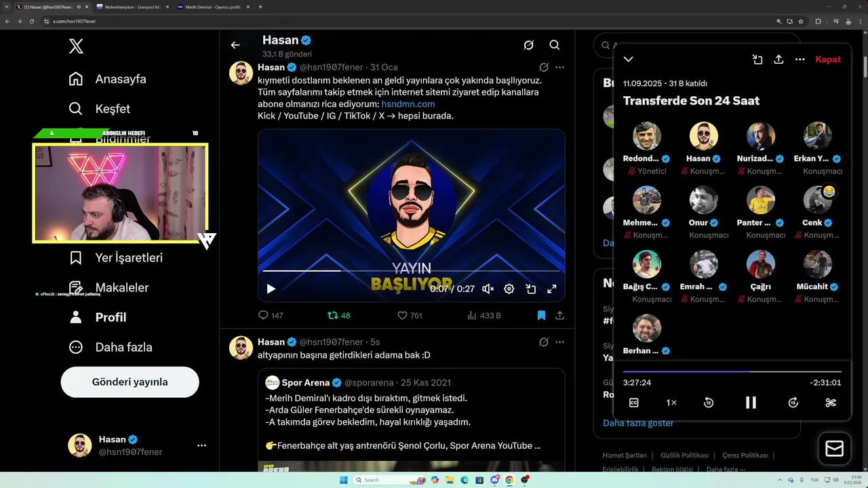
Task: Open Discord from the taskbar
Action: point(496,480)
